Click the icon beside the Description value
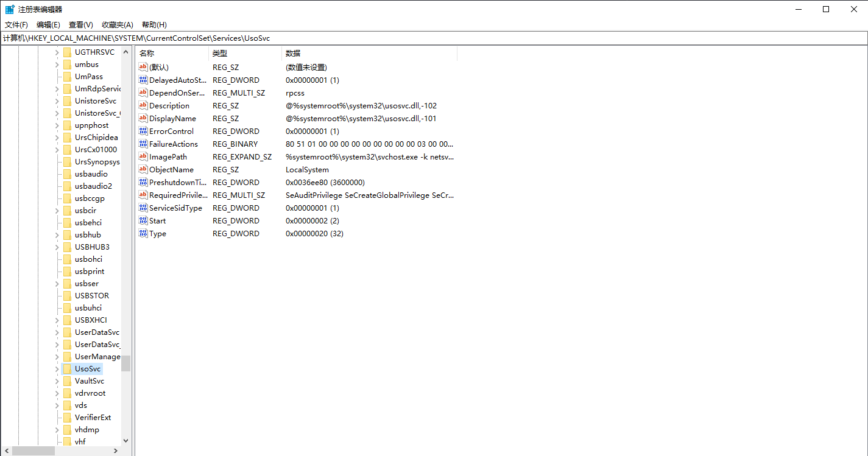 [x=143, y=106]
